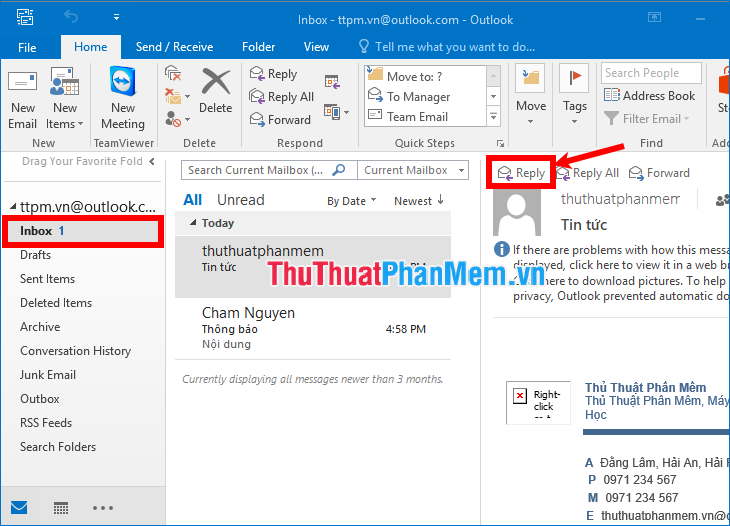Click the Clean Up conversation icon
730x526 pixels.
(173, 74)
